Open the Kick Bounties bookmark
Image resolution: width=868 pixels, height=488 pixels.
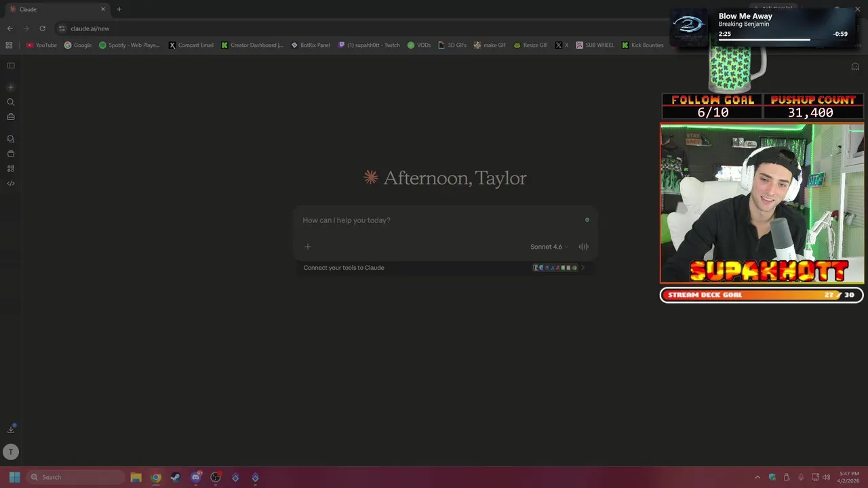click(x=643, y=45)
